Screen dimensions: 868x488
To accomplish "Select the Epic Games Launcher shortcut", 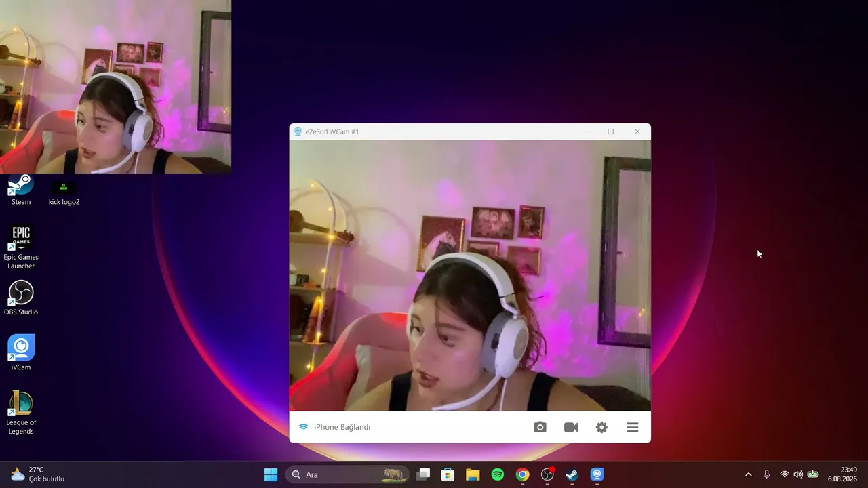I will click(21, 247).
